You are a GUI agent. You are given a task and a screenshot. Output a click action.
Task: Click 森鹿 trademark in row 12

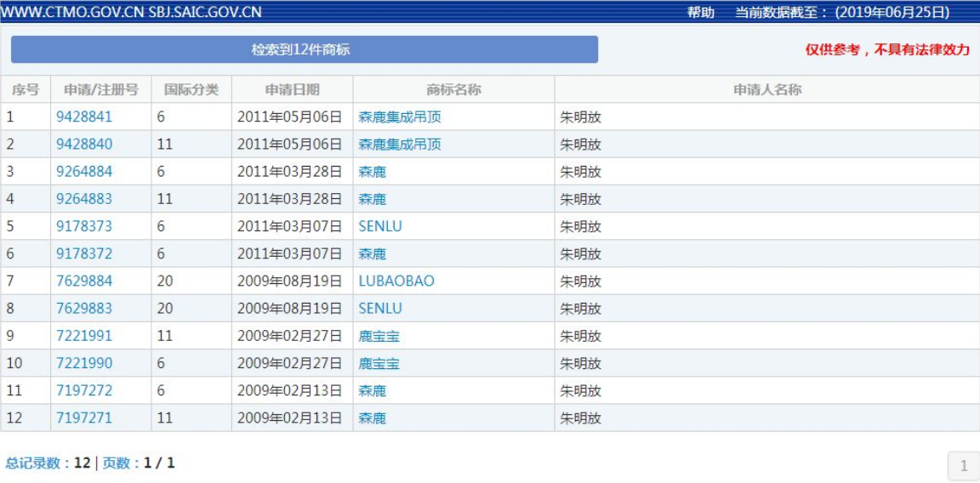[x=373, y=418]
